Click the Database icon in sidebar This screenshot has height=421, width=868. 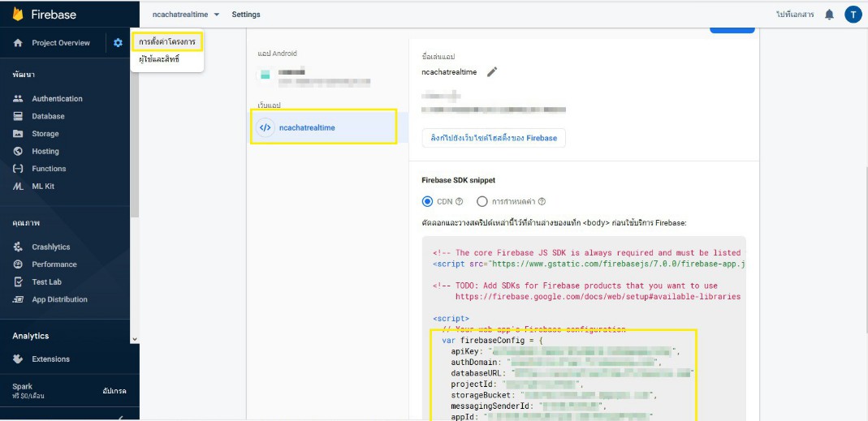click(x=18, y=116)
